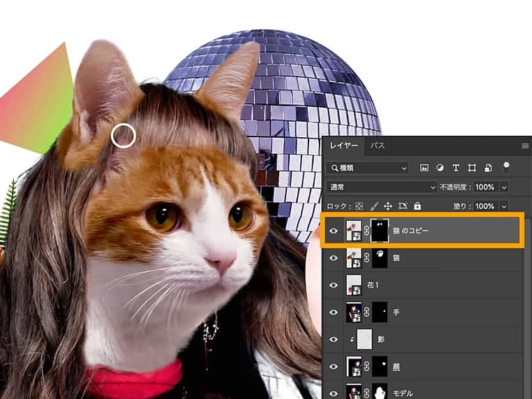532x399 pixels.
Task: Select the 猫 のコピー layer mask thumbnail
Action: pyautogui.click(x=380, y=230)
